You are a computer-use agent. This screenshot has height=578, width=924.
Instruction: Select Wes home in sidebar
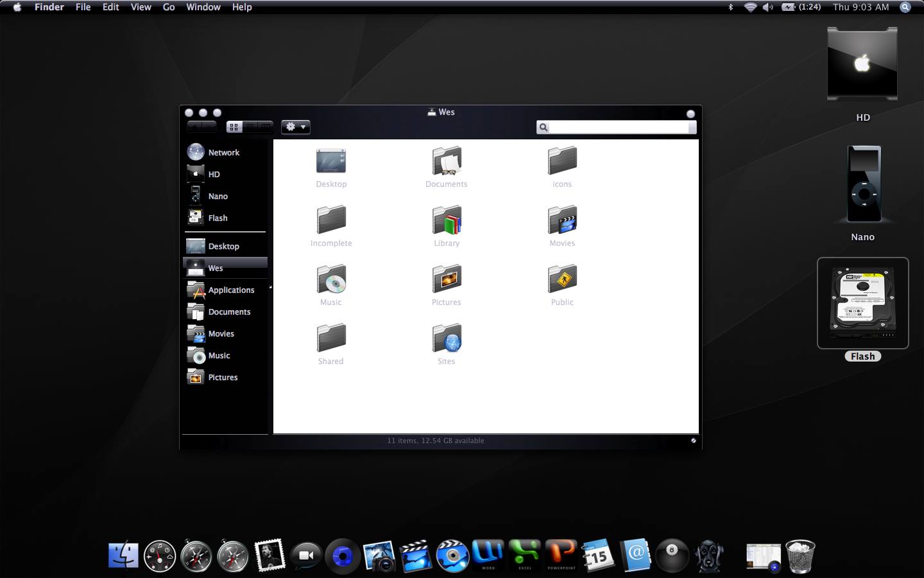click(x=224, y=268)
